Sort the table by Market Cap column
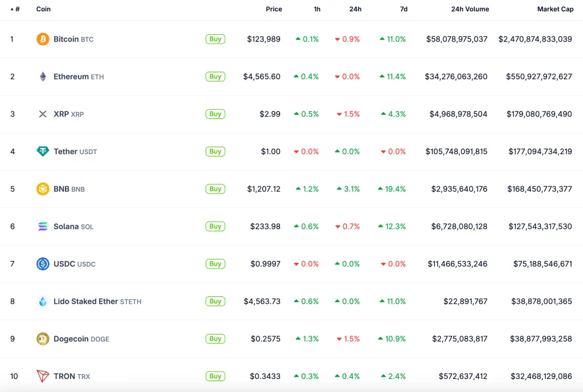The height and width of the screenshot is (392, 583). (555, 9)
